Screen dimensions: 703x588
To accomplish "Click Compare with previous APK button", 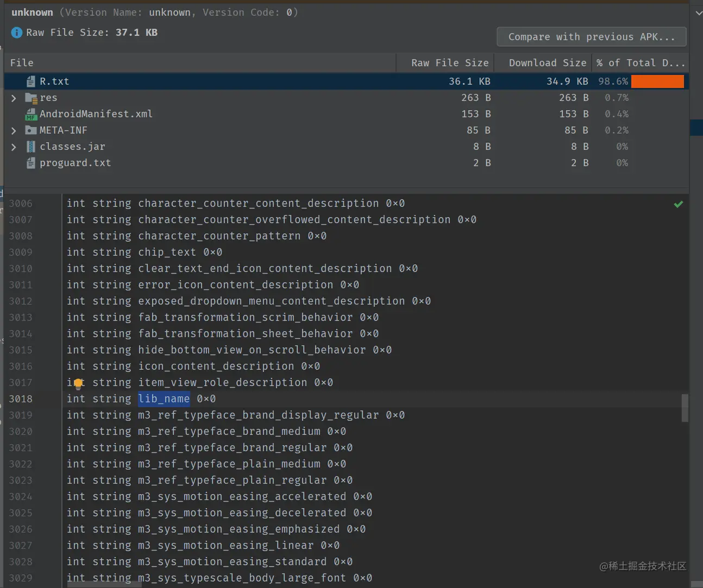I will (592, 37).
